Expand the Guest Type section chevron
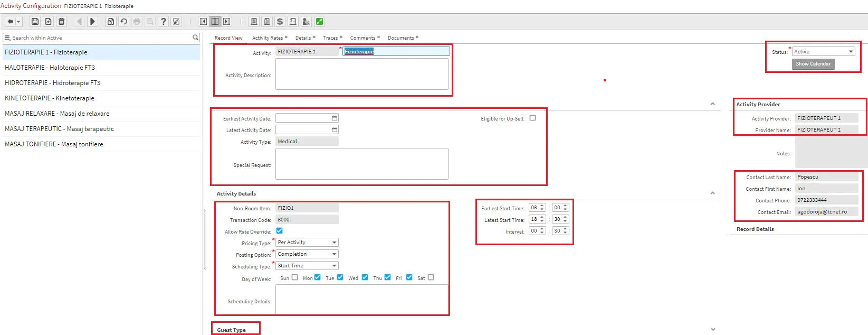The height and width of the screenshot is (335, 868). pos(713,329)
